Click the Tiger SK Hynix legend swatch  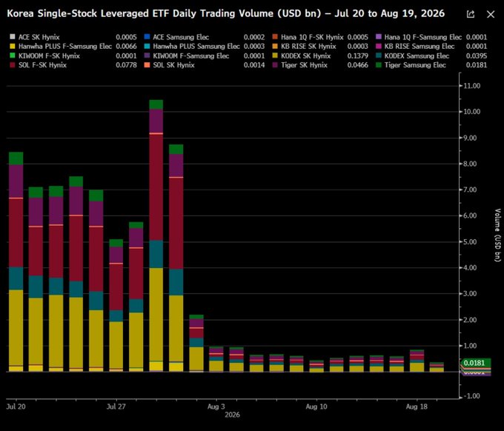click(x=275, y=65)
